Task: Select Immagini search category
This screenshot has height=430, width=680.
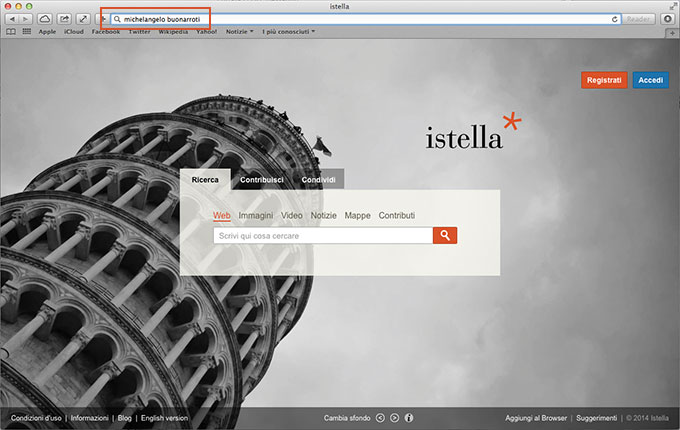Action: pos(256,215)
